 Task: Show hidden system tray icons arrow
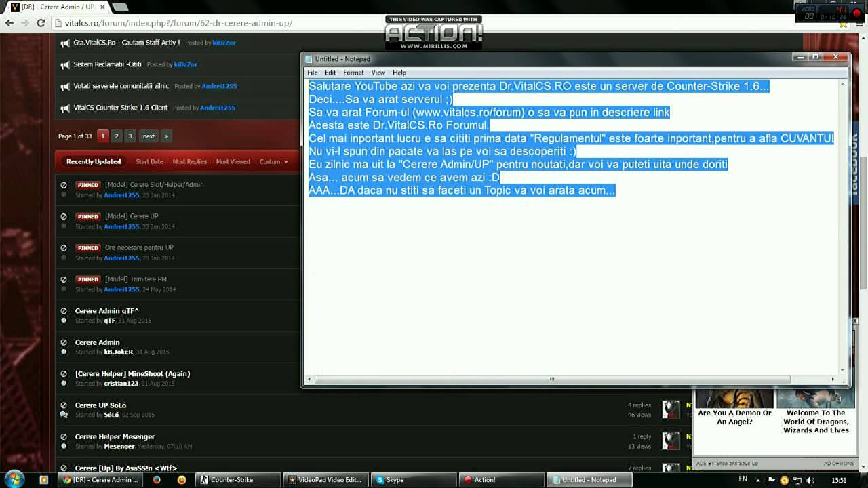[758, 481]
